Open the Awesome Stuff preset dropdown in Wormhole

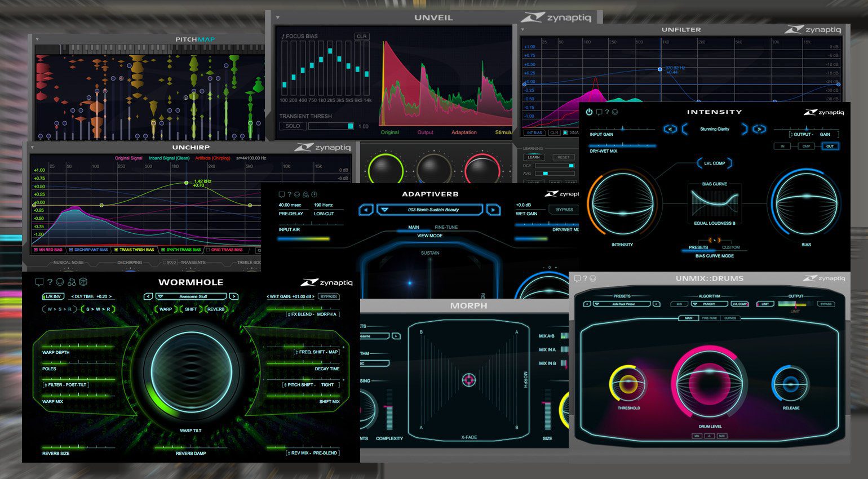click(191, 296)
